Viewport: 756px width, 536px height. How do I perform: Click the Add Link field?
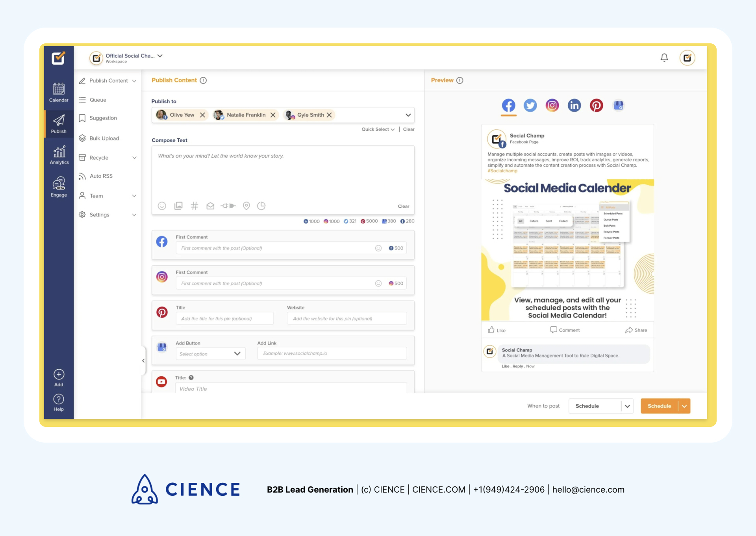coord(332,354)
